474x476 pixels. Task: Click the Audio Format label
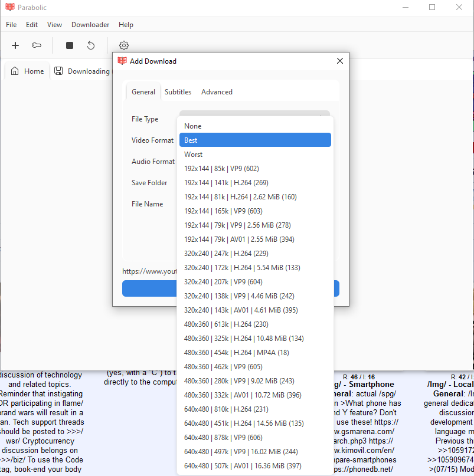point(153,162)
